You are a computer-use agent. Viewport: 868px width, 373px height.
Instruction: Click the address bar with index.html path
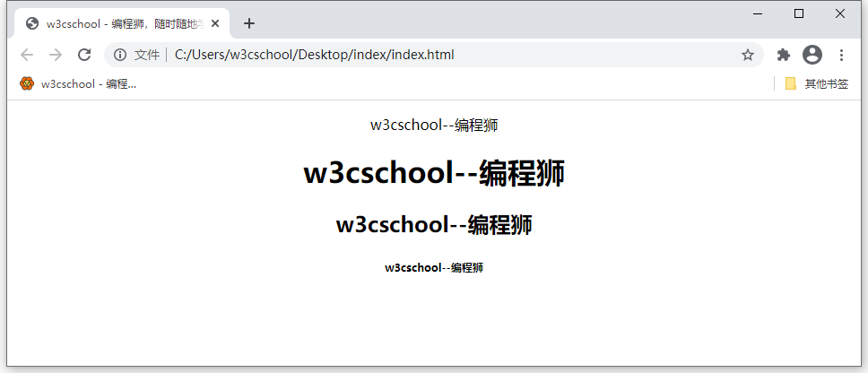448,55
